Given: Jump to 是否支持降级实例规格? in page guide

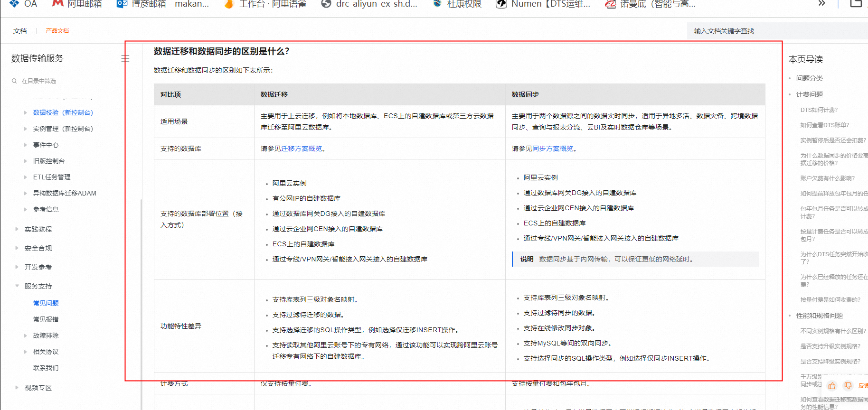Looking at the screenshot, I should [x=830, y=361].
